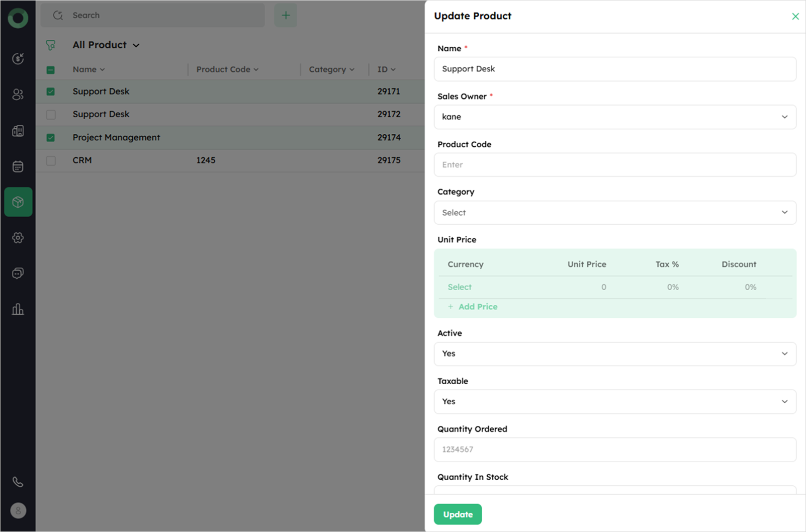Open the Taxable dropdown
The image size is (806, 532).
pyautogui.click(x=614, y=402)
